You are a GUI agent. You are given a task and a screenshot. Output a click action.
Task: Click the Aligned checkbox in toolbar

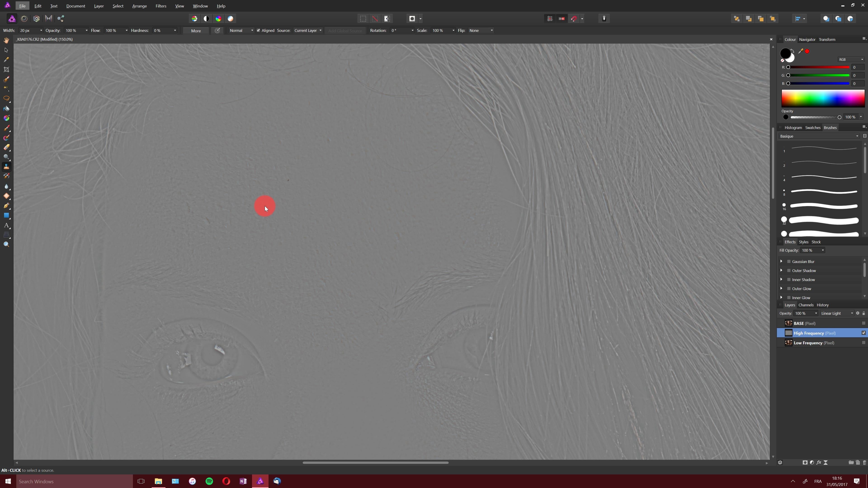[257, 30]
